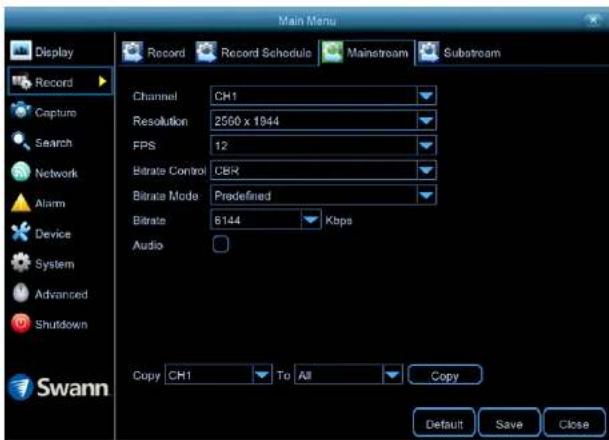Click the Capture camera icon
This screenshot has width=609, height=440.
pos(21,111)
